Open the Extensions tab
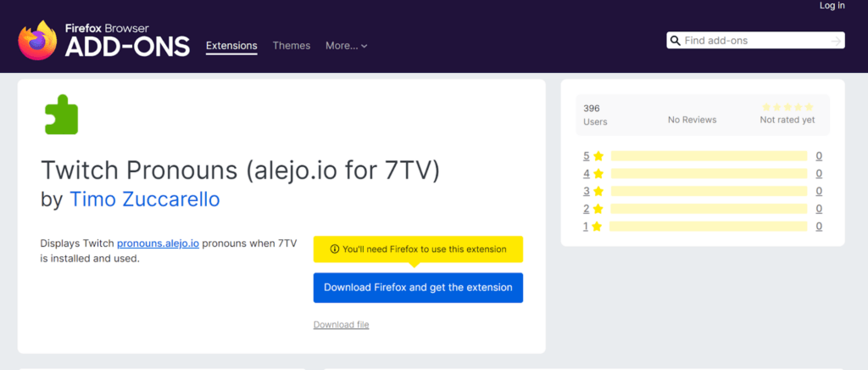The image size is (868, 370). tap(231, 46)
